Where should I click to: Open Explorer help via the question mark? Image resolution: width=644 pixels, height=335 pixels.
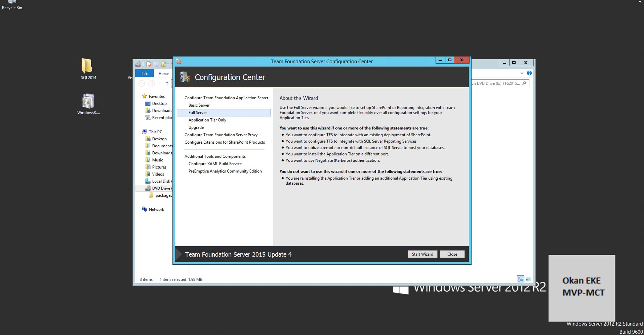pos(529,73)
